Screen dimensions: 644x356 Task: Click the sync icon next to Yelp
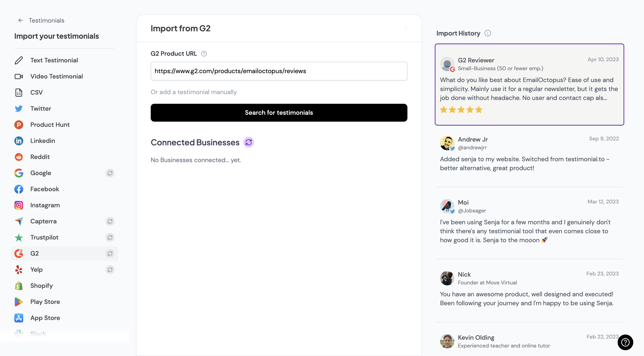point(110,269)
